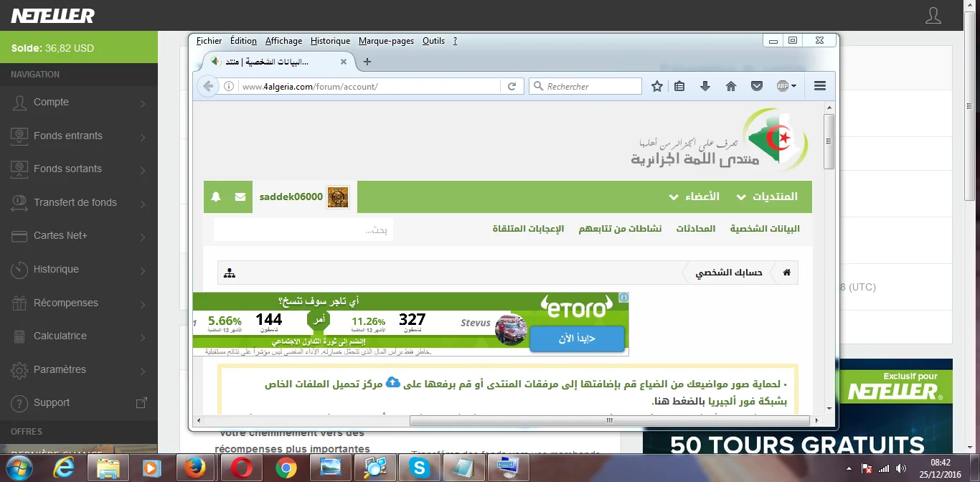This screenshot has height=482, width=980.
Task: Click the sitemap icon in breadcrumb bar
Action: click(230, 273)
